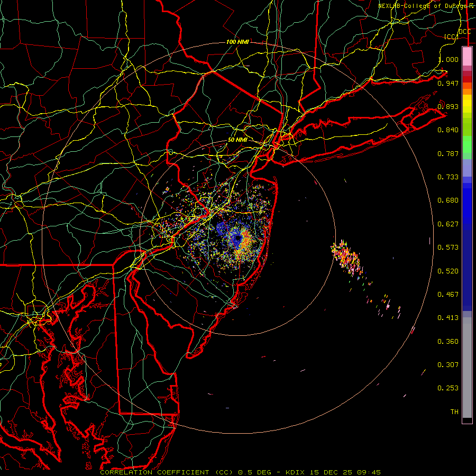Click the 100 NMI range ring label
476x476 pixels.
coord(237,42)
